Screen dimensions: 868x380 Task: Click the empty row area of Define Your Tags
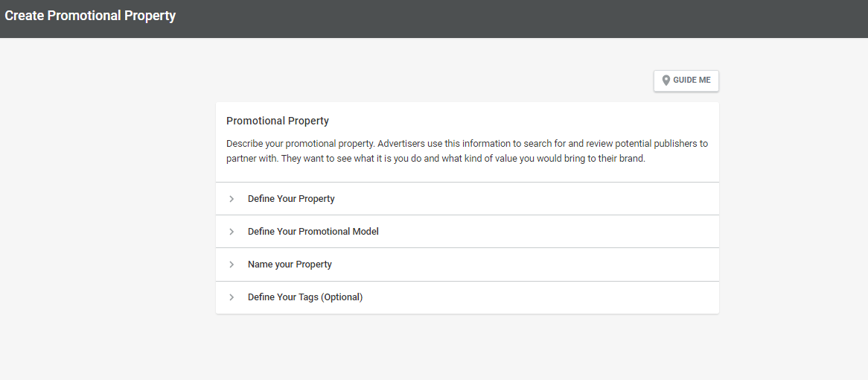pos(540,297)
